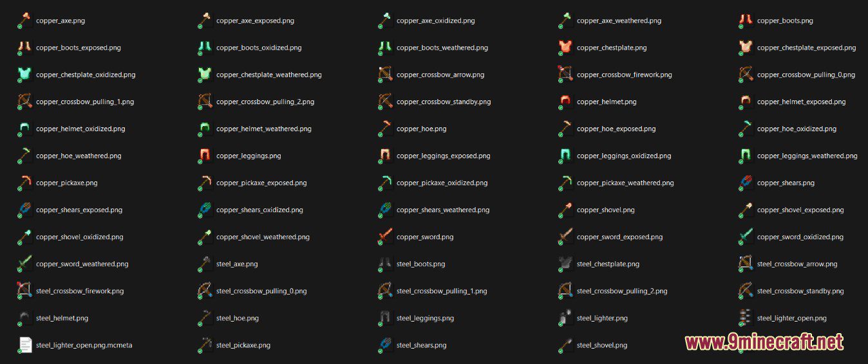Click the copper_leggings.png icon

[x=205, y=156]
